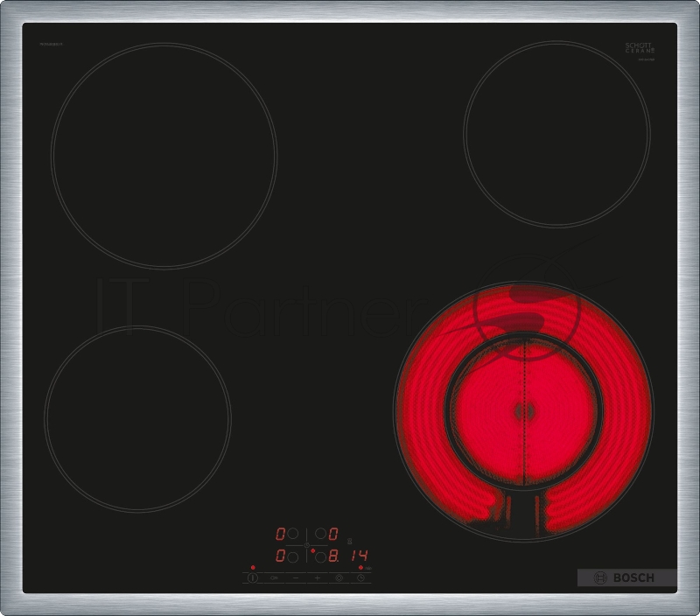
Task: Click the bottom-left cooking zone circle
Action: tap(137, 419)
